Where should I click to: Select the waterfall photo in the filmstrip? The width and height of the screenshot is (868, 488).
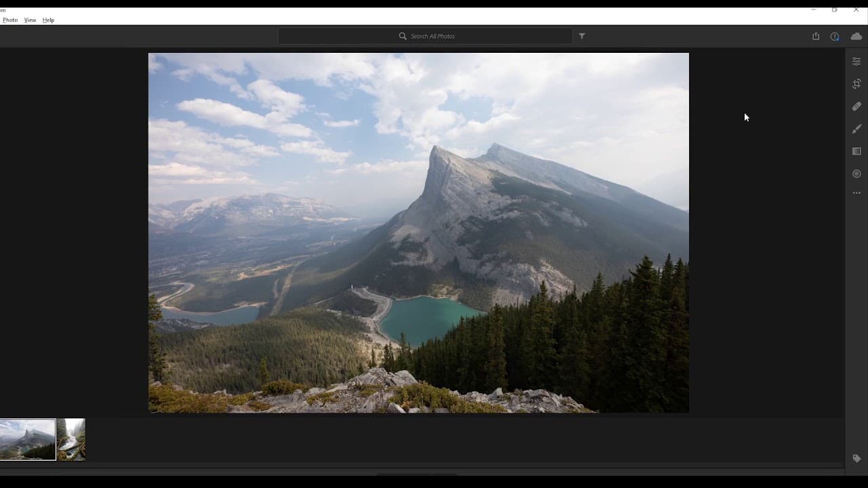point(72,439)
